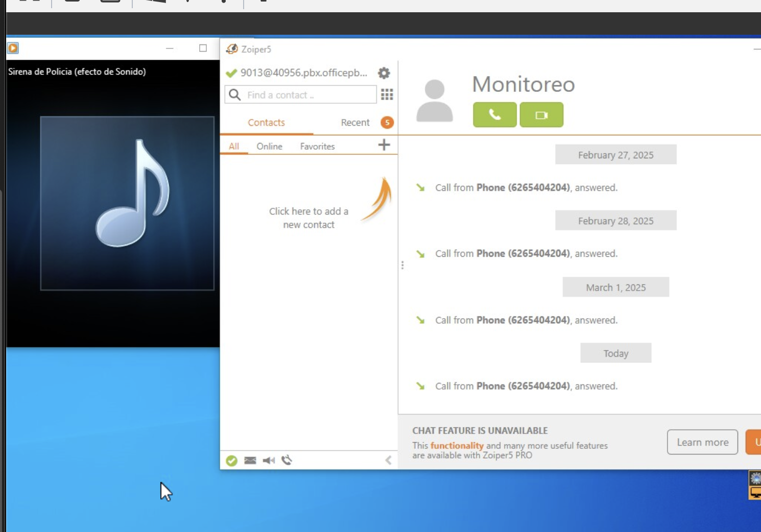Viewport: 761px width, 532px height.
Task: Click incoming call arrow icon for February 27
Action: click(420, 188)
